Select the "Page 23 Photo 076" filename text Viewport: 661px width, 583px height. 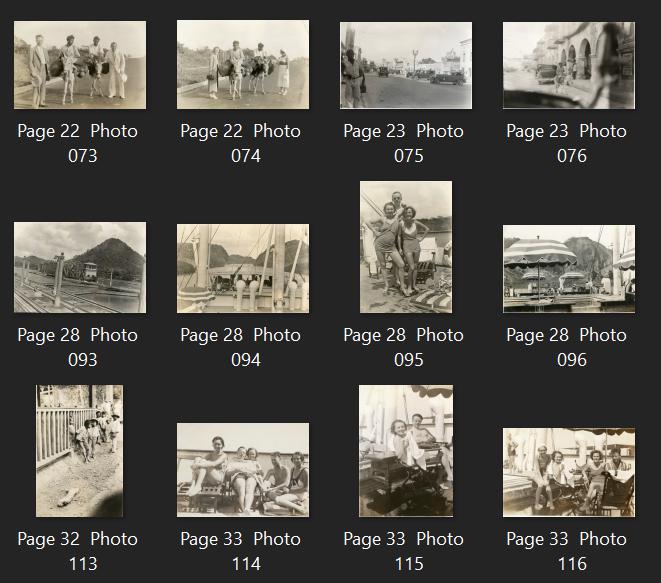[x=571, y=143]
